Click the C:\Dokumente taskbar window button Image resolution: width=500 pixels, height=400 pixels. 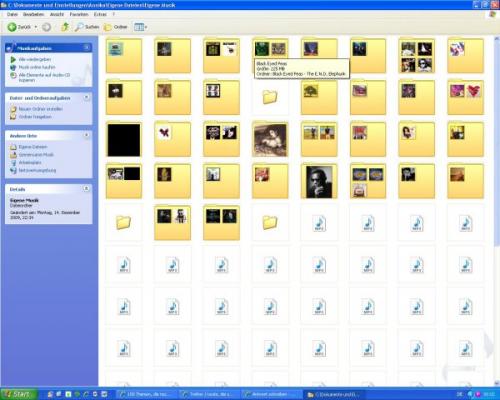point(335,394)
